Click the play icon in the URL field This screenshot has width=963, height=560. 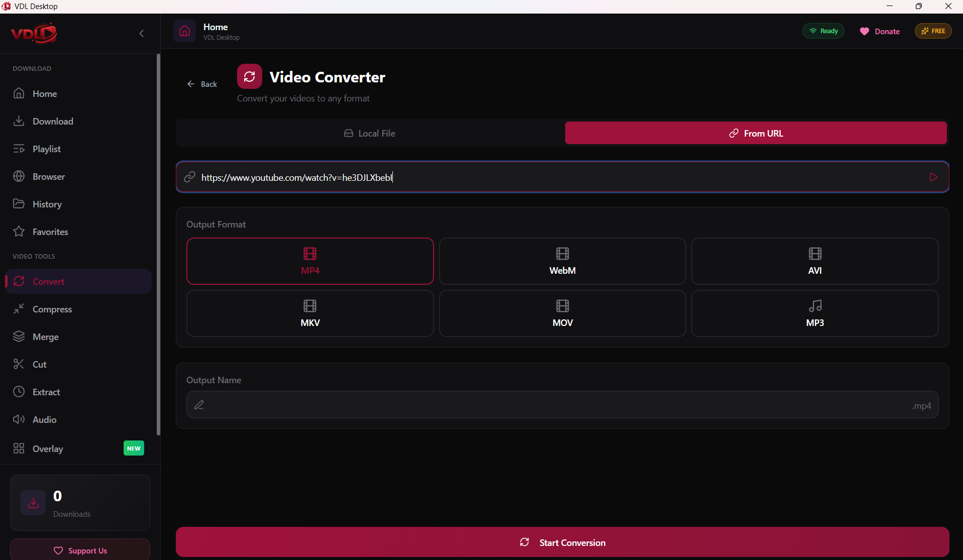point(933,177)
